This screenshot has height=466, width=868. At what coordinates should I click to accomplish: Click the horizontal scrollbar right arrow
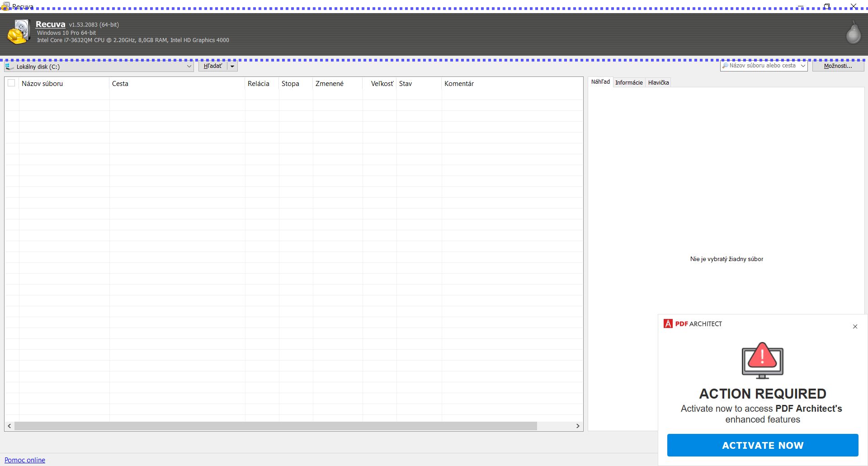[578, 426]
